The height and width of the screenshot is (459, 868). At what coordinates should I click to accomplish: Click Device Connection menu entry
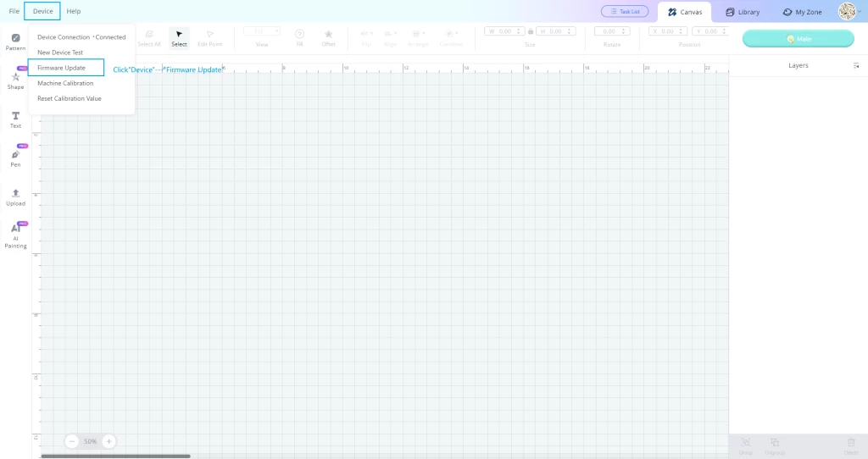[81, 37]
